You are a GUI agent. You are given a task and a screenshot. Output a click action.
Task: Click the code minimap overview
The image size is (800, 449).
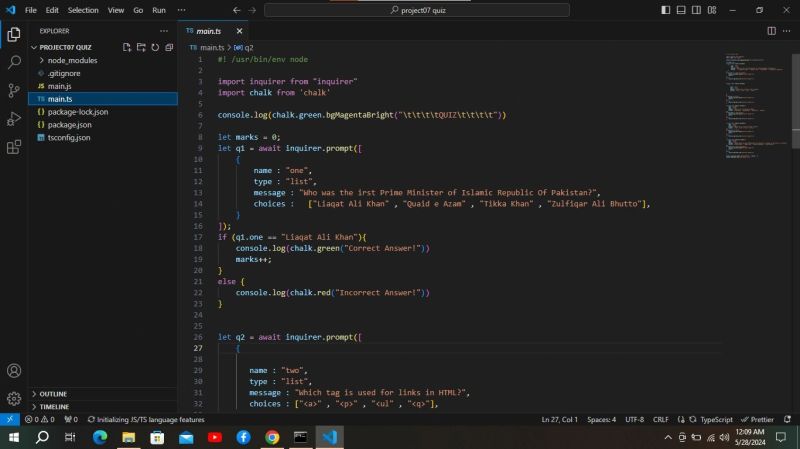point(757,105)
